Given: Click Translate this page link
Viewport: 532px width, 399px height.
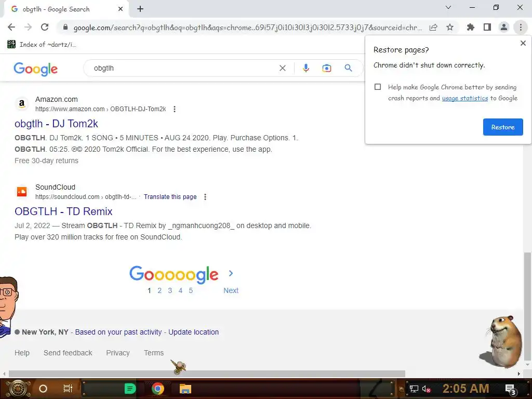Looking at the screenshot, I should coord(170,197).
